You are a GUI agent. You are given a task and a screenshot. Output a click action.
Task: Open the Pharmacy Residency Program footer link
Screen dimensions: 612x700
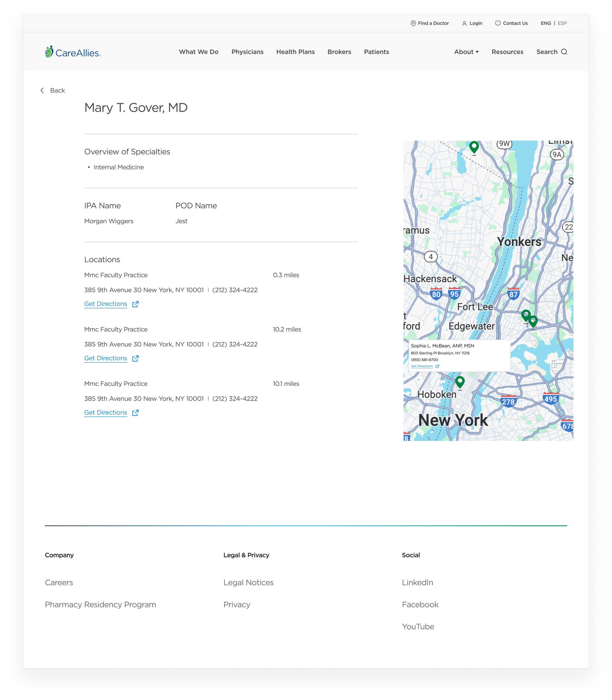(x=100, y=604)
